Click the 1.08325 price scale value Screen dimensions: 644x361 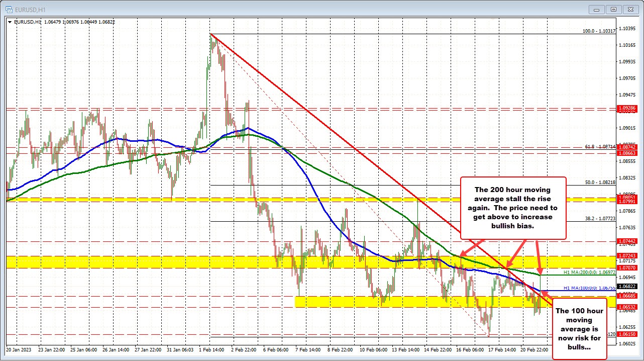coord(628,178)
